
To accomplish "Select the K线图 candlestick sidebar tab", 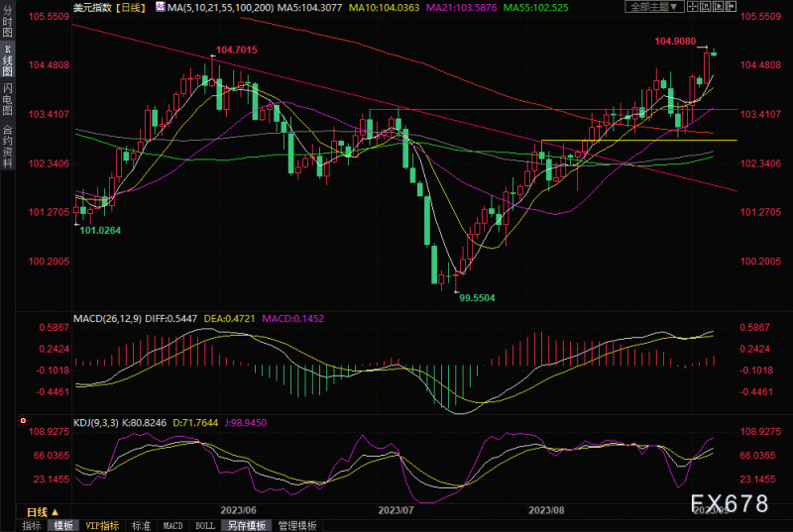I will pos(7,60).
